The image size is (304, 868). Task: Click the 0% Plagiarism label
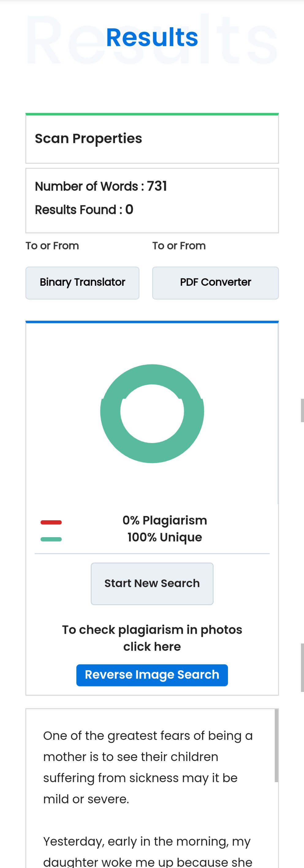165,520
